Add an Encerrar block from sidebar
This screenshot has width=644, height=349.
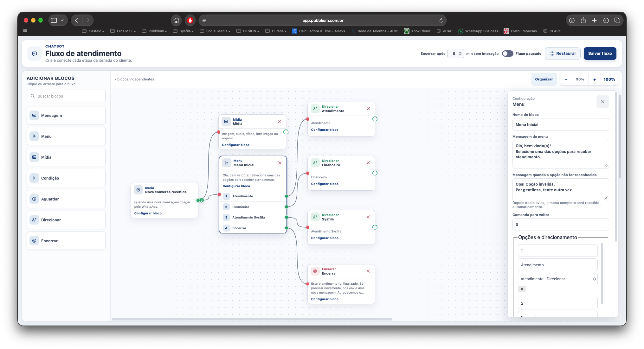tap(66, 241)
